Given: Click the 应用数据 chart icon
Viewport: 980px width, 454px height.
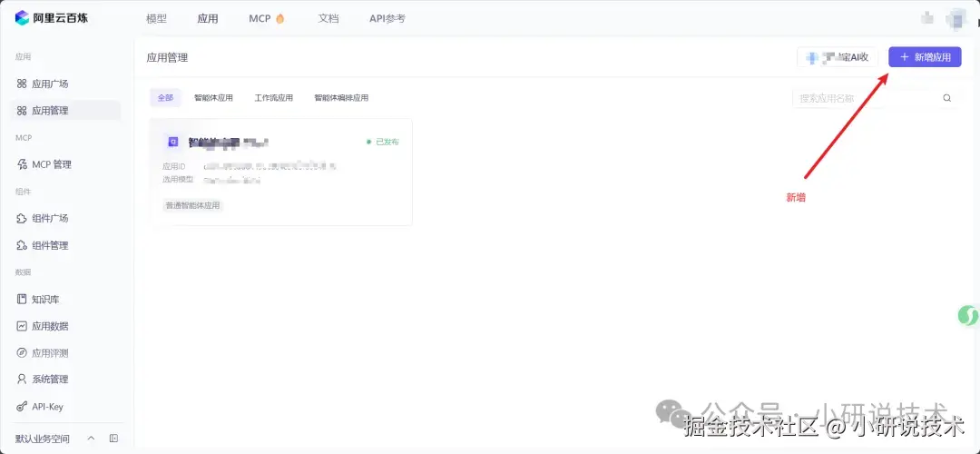Looking at the screenshot, I should pyautogui.click(x=21, y=326).
